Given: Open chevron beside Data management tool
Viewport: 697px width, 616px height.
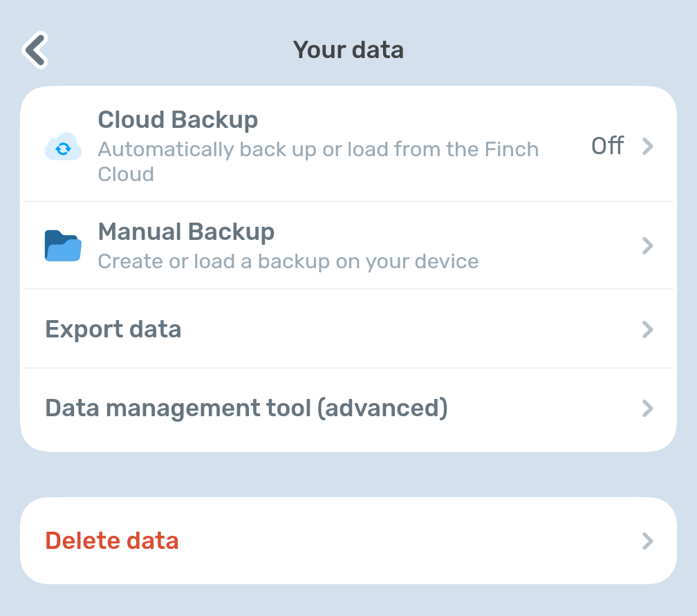Looking at the screenshot, I should 647,409.
